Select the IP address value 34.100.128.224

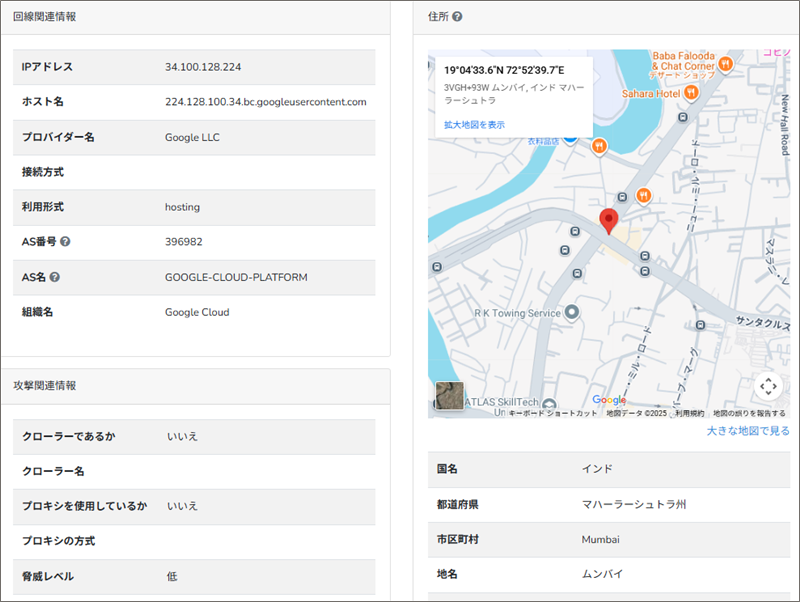click(203, 67)
